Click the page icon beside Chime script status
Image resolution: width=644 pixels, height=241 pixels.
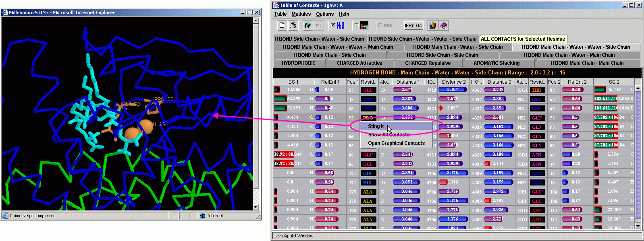[x=5, y=216]
